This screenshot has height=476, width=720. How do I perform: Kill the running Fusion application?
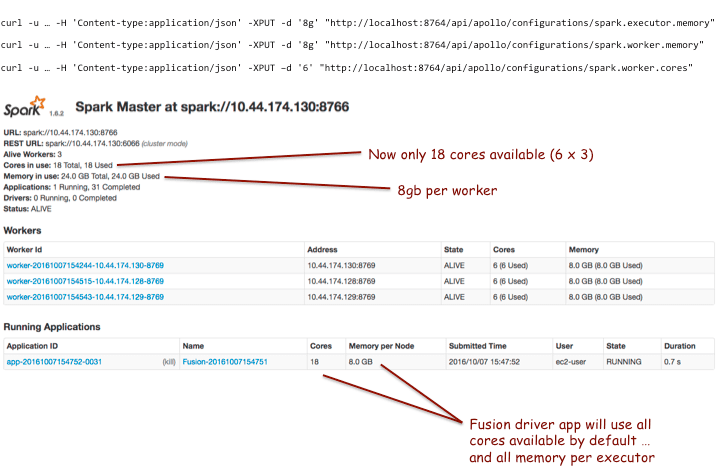pyautogui.click(x=169, y=362)
